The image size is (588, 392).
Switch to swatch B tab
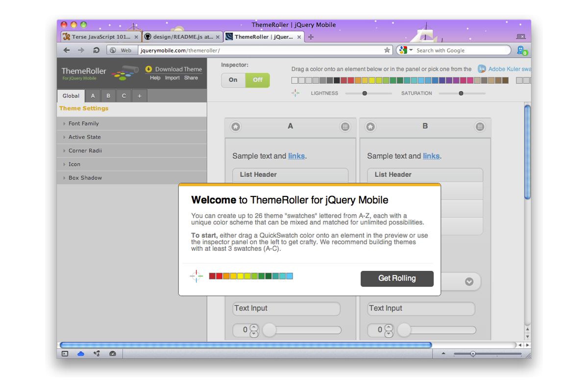tap(108, 96)
